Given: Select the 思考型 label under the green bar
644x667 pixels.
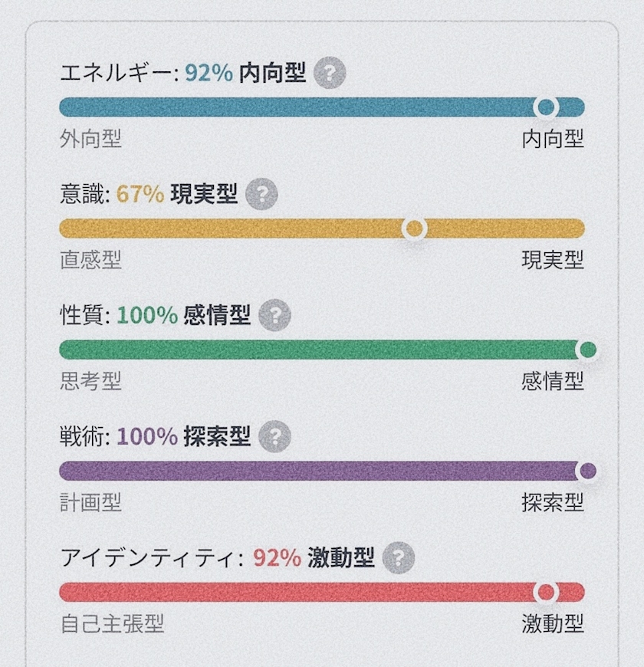Looking at the screenshot, I should [90, 381].
